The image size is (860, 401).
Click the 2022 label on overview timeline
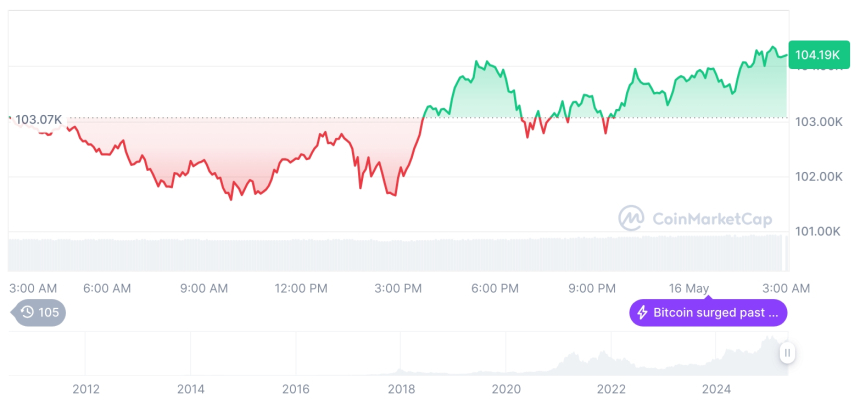[x=611, y=389]
